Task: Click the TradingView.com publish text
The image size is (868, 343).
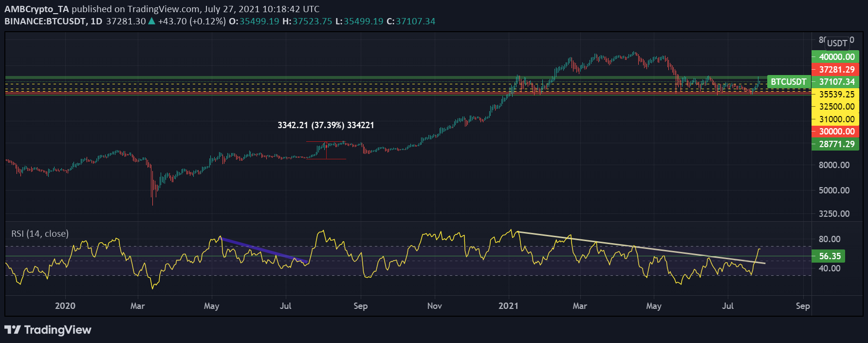Action: click(164, 9)
